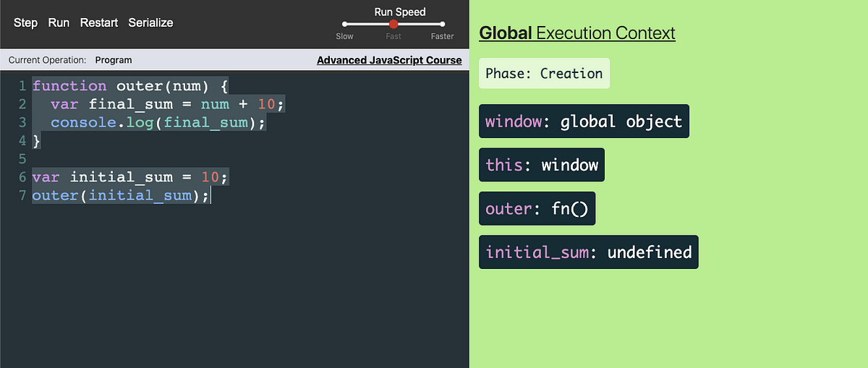Set run speed to the Slow endpoint

click(x=345, y=24)
